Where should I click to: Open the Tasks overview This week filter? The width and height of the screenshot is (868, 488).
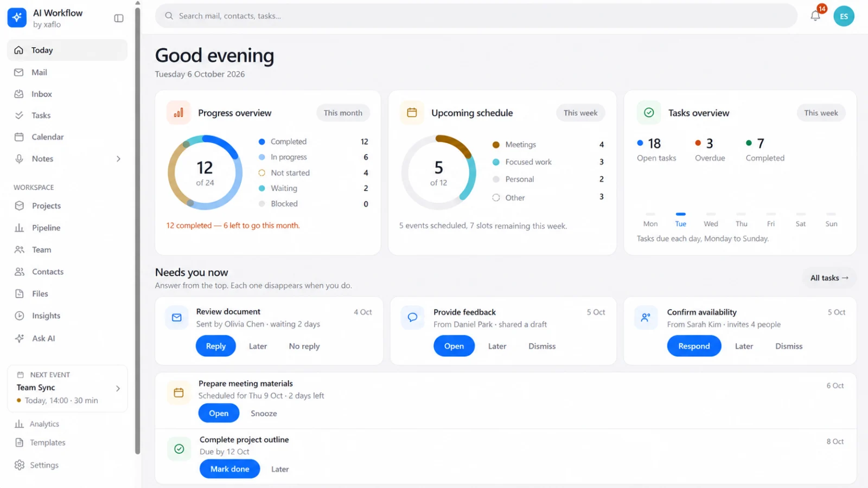coord(821,113)
